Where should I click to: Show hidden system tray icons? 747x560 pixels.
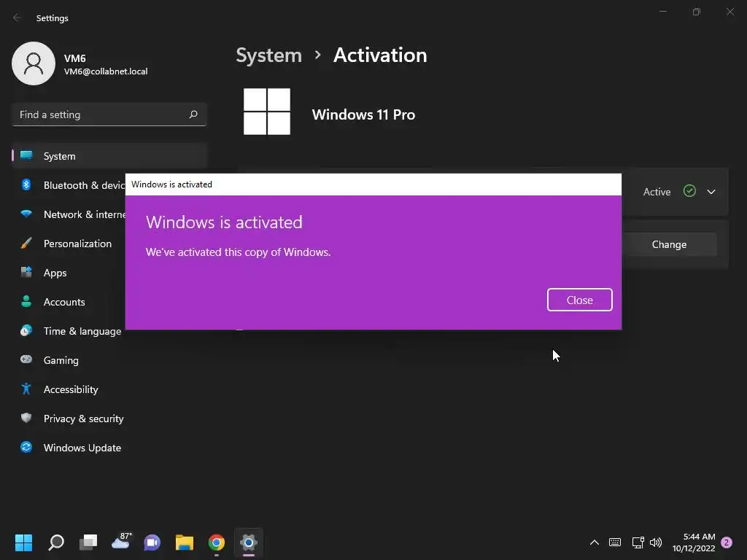click(594, 542)
